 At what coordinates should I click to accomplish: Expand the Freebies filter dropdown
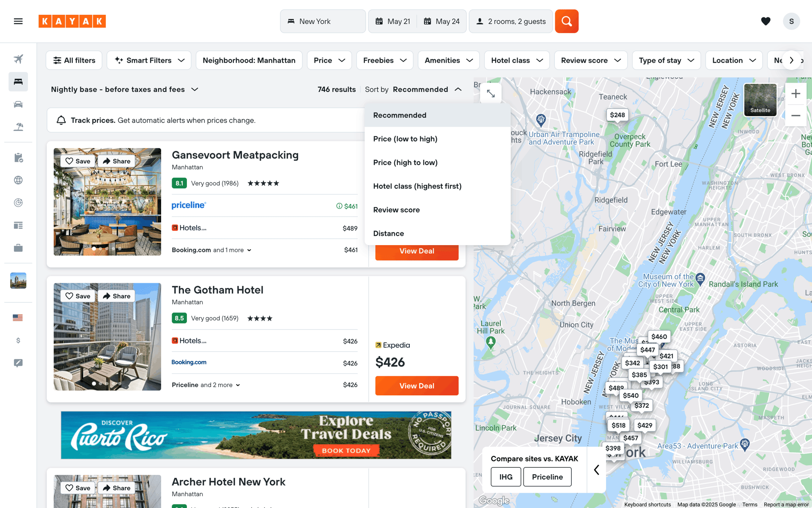coord(385,60)
